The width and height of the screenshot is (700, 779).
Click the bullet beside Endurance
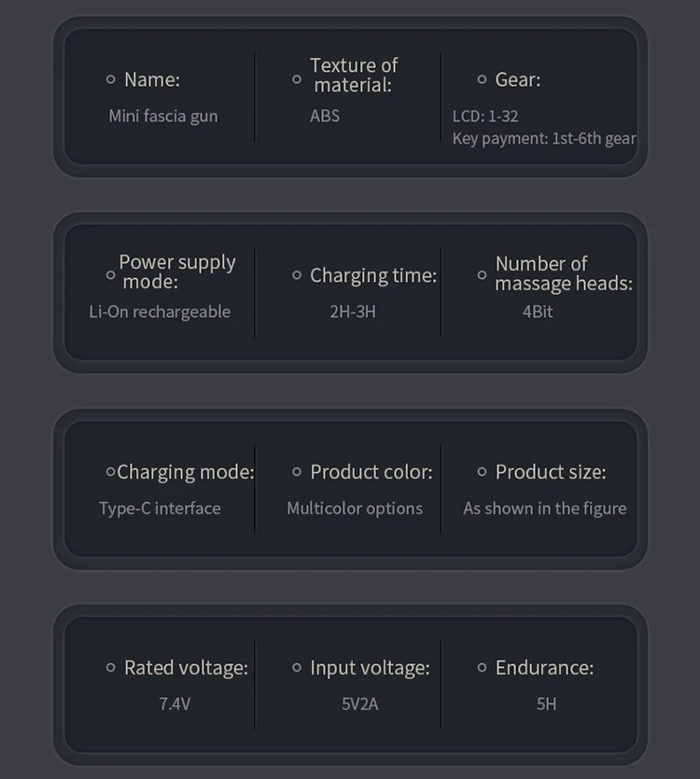click(x=482, y=668)
